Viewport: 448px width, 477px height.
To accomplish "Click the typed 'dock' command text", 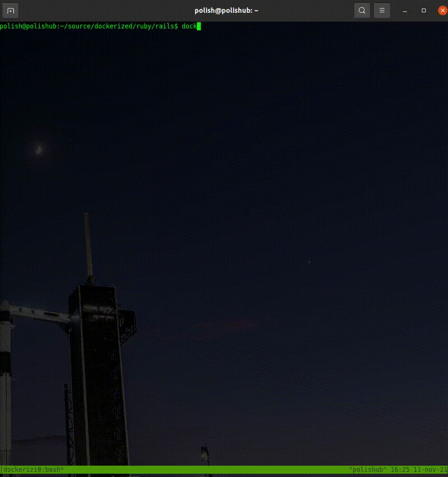I will [189, 27].
